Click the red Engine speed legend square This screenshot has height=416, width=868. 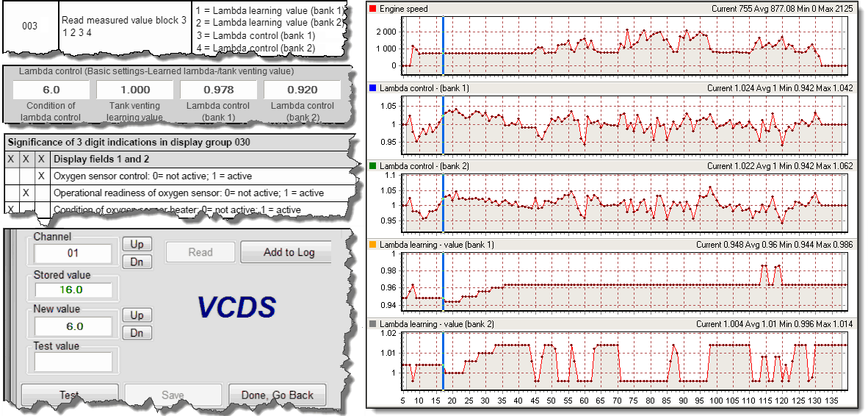(x=373, y=9)
